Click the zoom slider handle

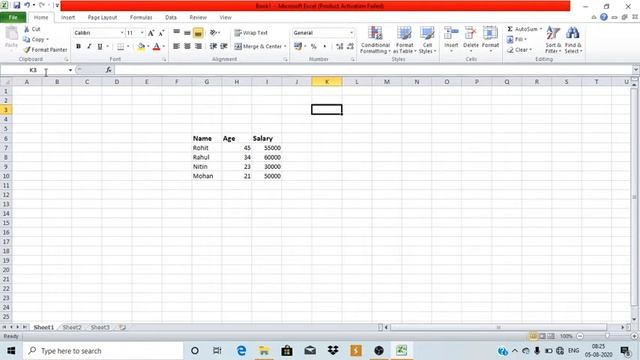pos(607,336)
